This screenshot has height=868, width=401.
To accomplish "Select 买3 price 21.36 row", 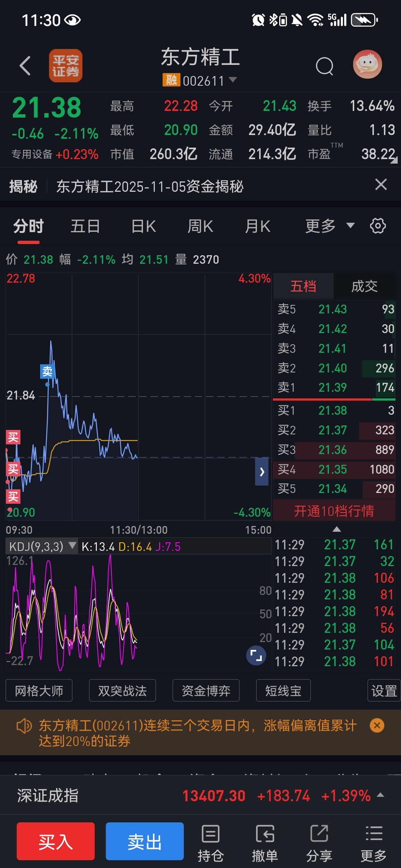I will (334, 450).
